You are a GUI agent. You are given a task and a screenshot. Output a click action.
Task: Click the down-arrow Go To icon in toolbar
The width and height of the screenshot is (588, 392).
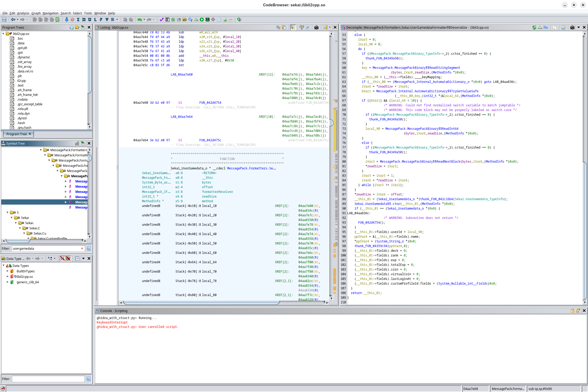pos(66,20)
